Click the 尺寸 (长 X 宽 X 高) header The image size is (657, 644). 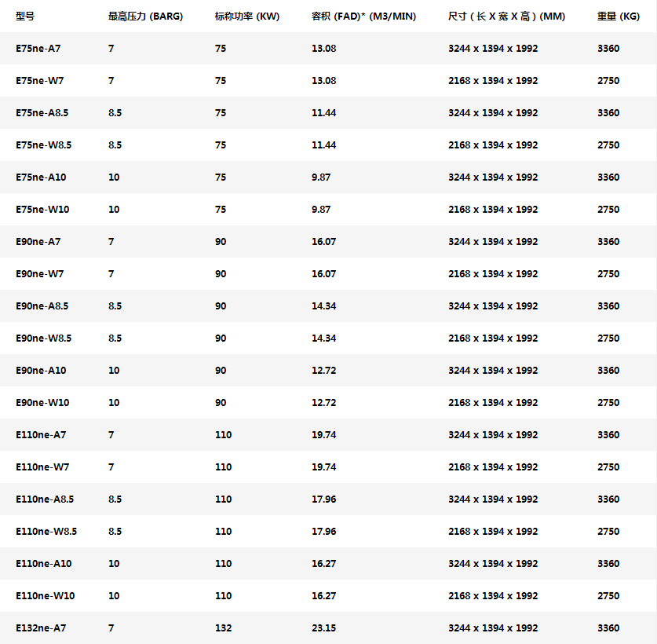tap(506, 16)
